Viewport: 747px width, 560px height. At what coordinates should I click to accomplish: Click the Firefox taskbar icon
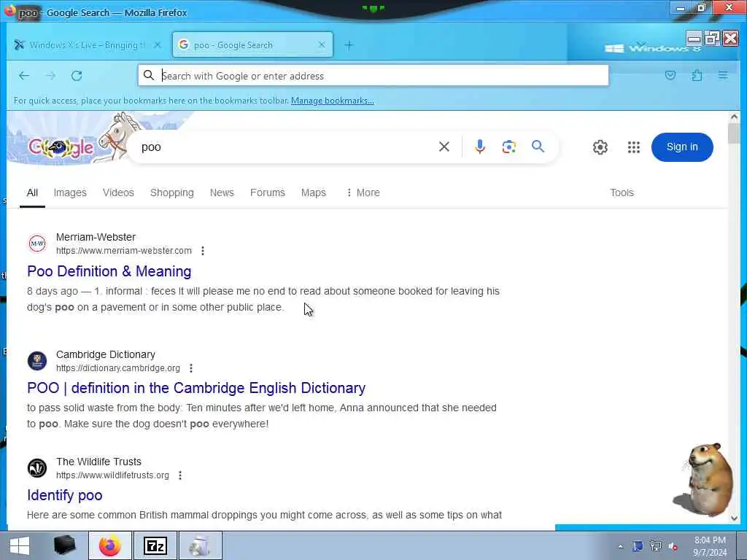click(110, 545)
